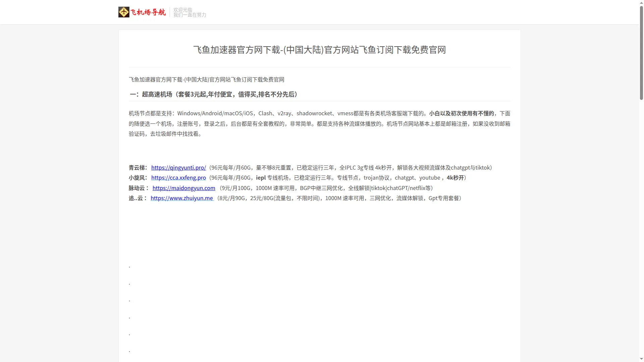
Task: Click the 飞机场导航 site title text
Action: 148,12
